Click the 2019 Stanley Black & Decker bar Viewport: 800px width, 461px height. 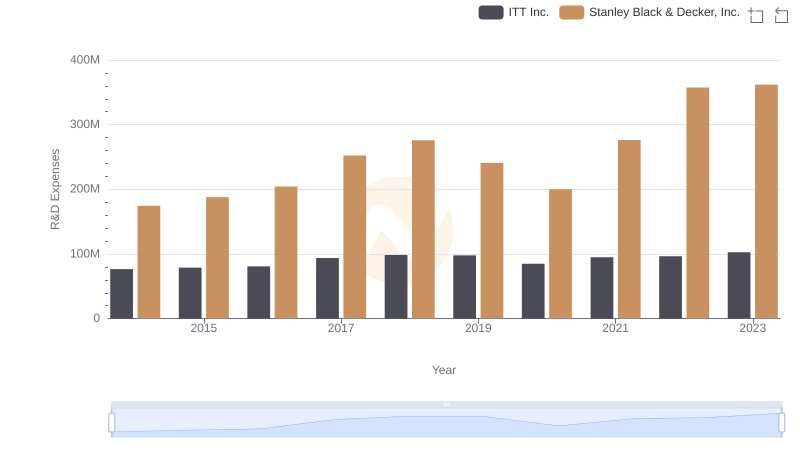492,241
